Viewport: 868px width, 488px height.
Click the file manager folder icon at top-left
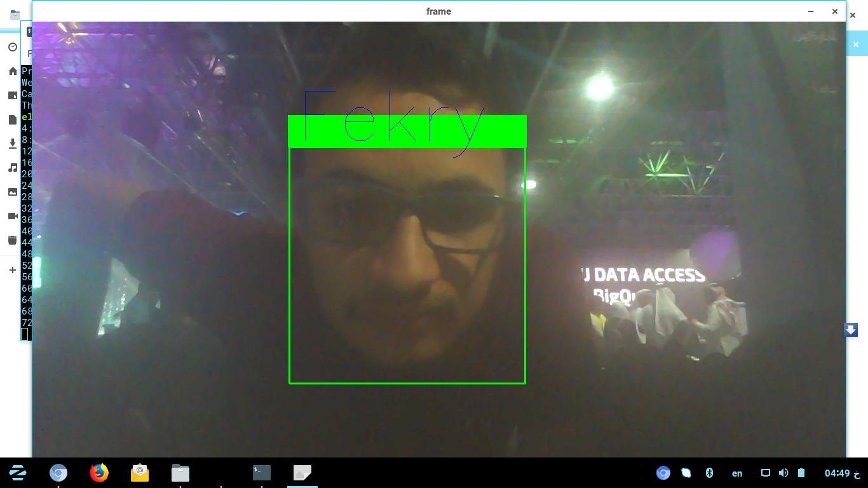pyautogui.click(x=15, y=15)
